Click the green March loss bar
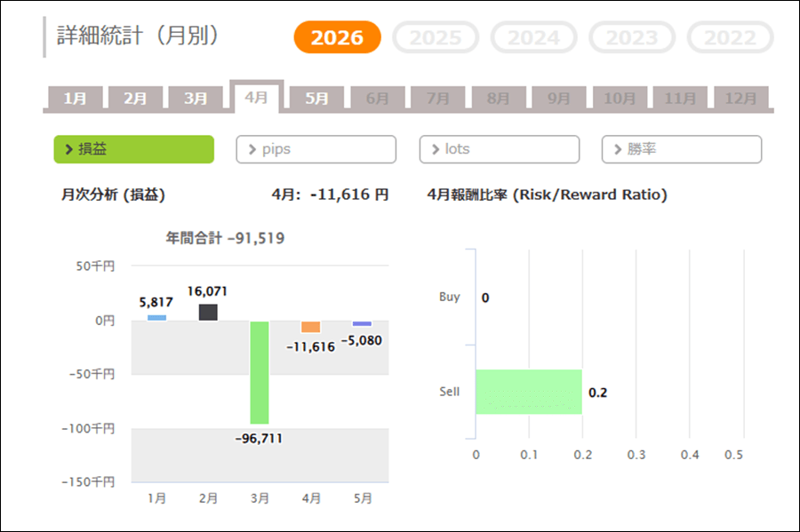The image size is (800, 532). 260,372
